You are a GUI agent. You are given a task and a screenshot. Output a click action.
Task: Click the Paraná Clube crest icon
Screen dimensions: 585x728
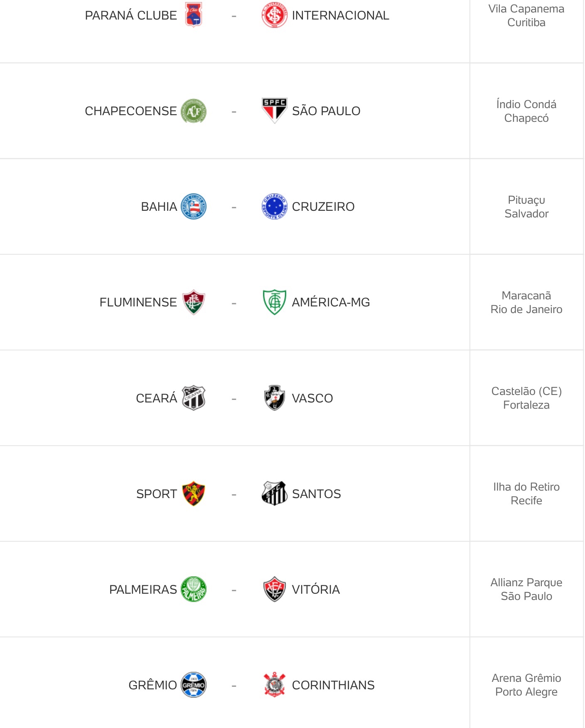(194, 15)
